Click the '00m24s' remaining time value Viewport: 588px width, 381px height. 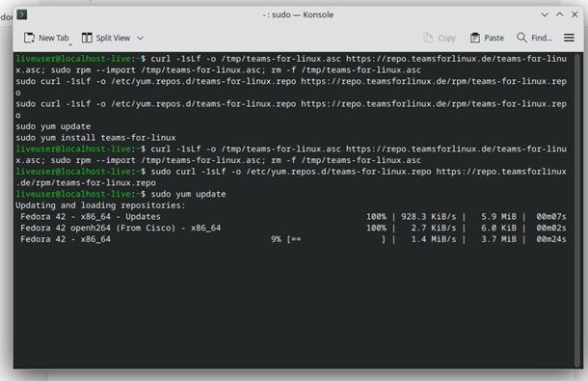[x=550, y=239]
